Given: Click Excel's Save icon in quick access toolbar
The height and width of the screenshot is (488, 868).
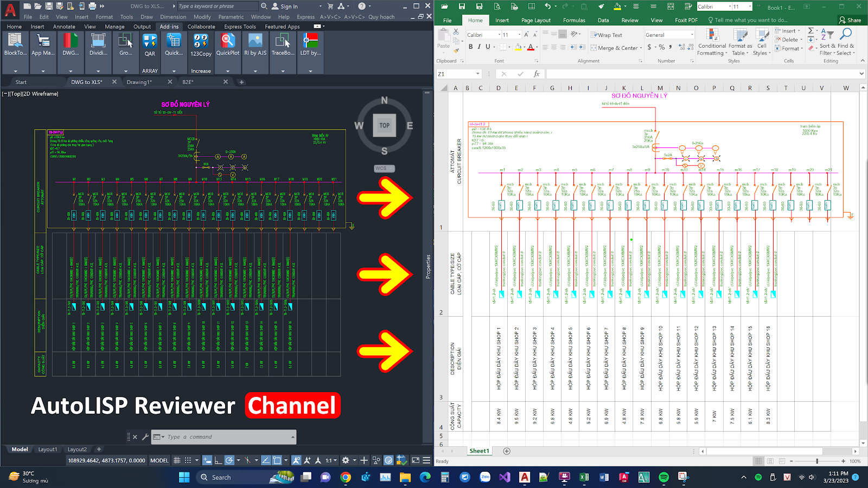Looking at the screenshot, I should [x=462, y=7].
